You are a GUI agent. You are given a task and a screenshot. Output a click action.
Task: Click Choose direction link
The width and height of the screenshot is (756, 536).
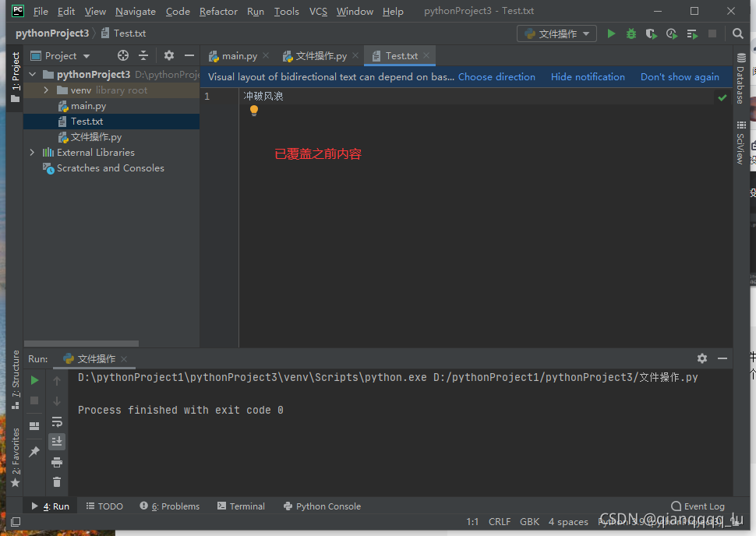[496, 77]
